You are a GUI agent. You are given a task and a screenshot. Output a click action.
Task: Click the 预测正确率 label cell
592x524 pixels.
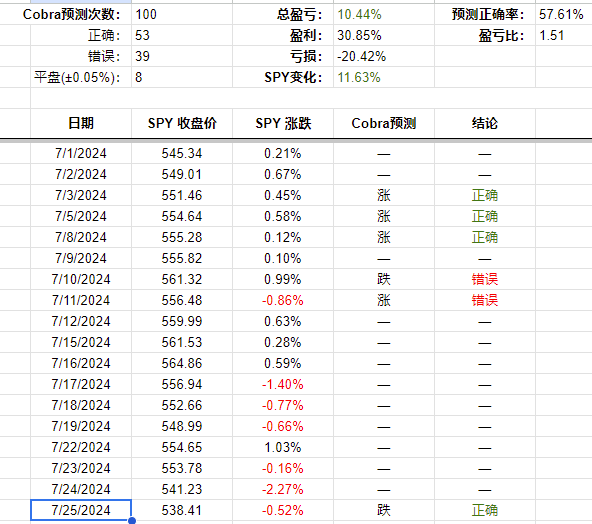485,14
